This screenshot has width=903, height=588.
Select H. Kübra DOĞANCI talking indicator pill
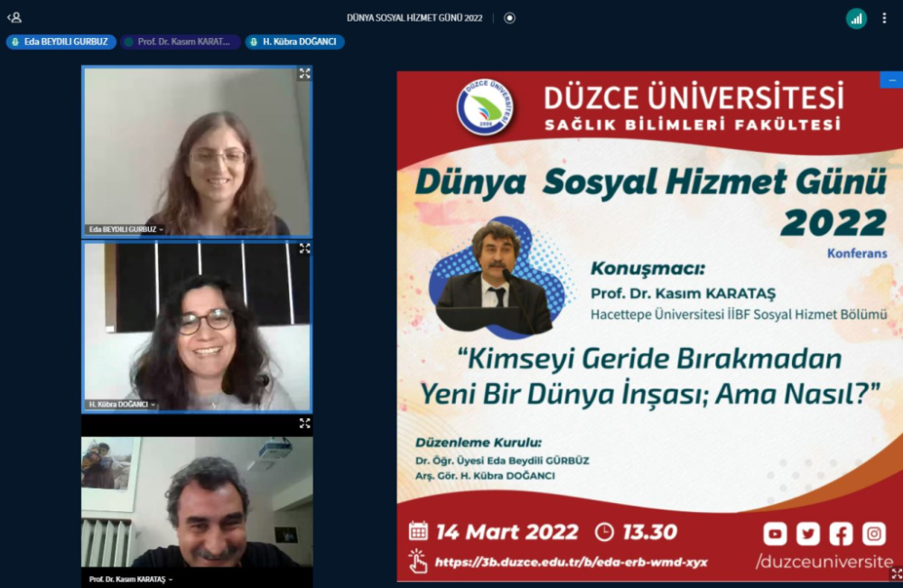(294, 42)
